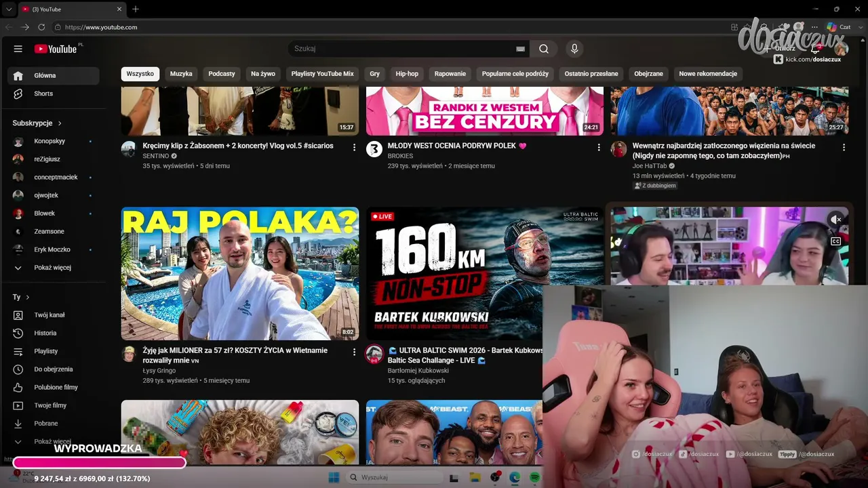Image resolution: width=868 pixels, height=488 pixels.
Task: Select the Hip-hop filter chip
Action: (407, 74)
